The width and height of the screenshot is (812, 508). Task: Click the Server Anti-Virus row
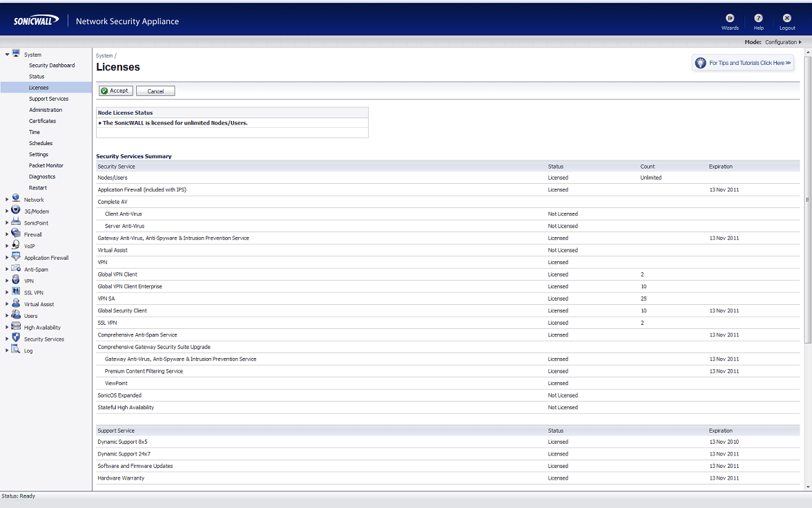(448, 226)
